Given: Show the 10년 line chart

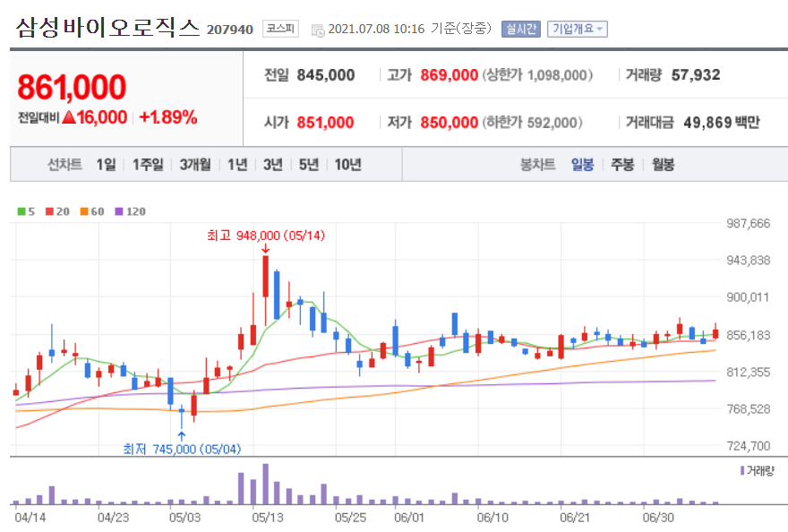Looking at the screenshot, I should (x=347, y=165).
